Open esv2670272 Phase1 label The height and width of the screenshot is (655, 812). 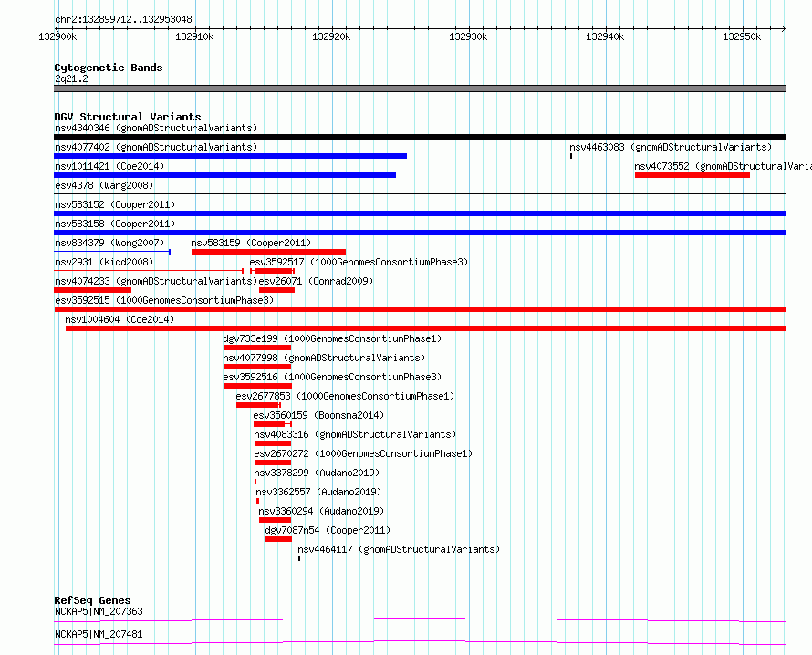tap(363, 453)
